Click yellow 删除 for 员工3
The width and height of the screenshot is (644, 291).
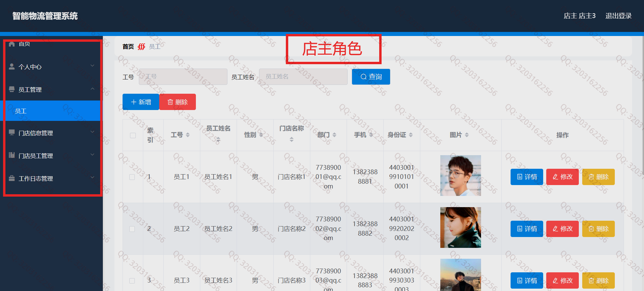pos(598,280)
